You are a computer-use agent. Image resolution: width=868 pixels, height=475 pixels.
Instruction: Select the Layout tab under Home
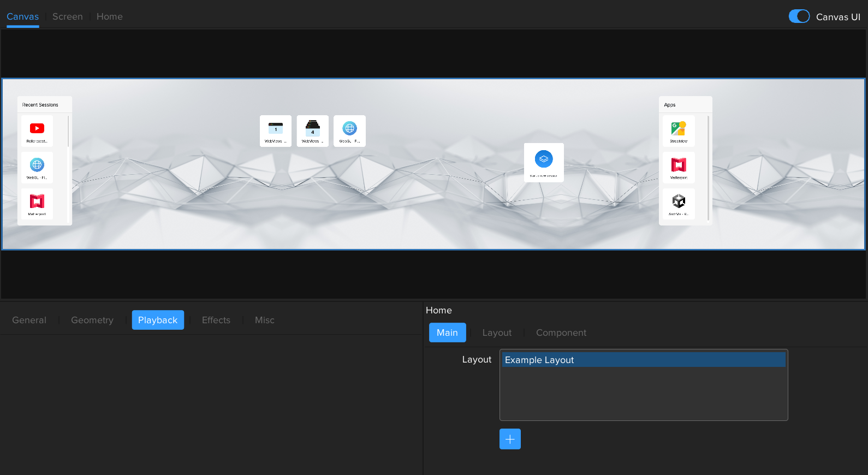[x=497, y=333]
